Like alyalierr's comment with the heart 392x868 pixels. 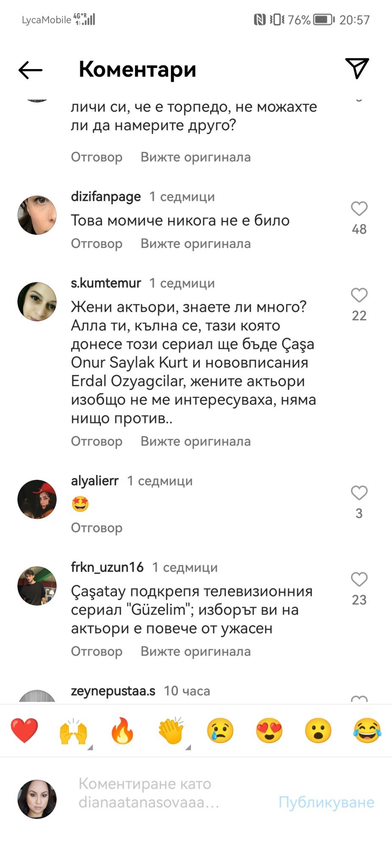click(x=359, y=493)
